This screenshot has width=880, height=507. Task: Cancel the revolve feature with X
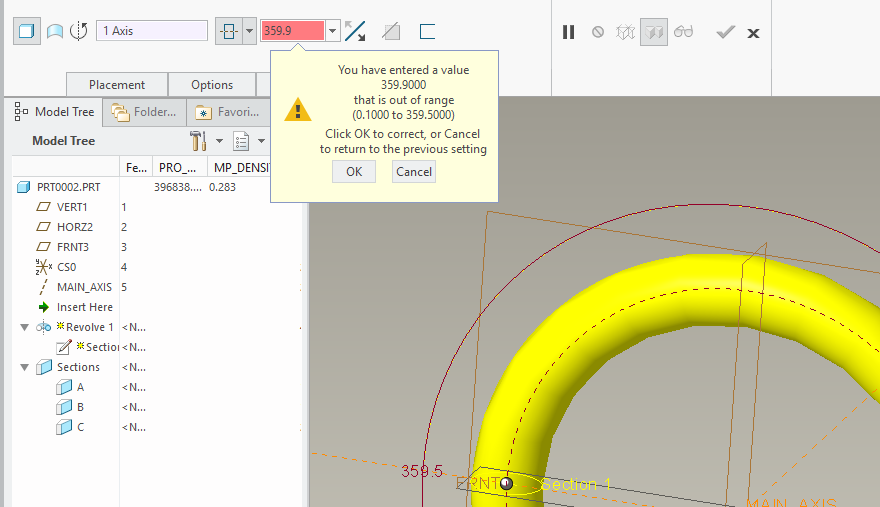point(753,33)
